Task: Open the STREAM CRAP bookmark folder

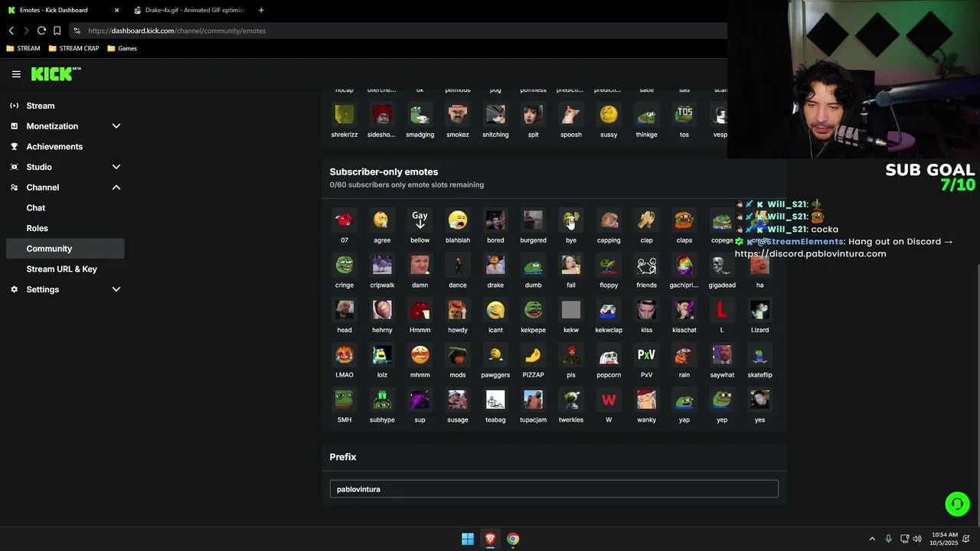Action: point(73,48)
